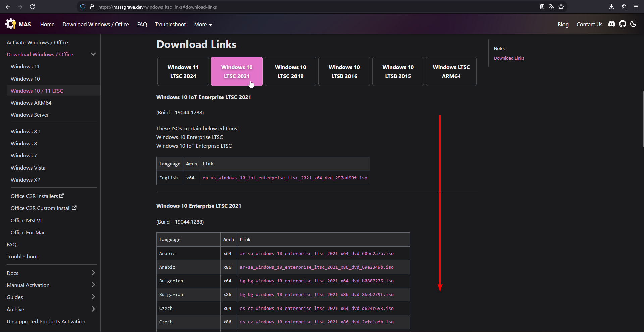
Task: Jump to Notes in page contents
Action: click(x=499, y=48)
